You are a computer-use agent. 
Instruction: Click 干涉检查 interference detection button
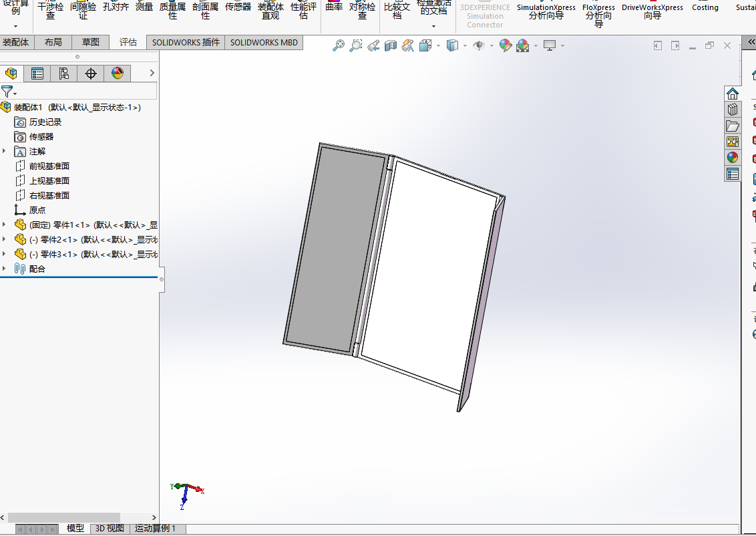coord(50,11)
